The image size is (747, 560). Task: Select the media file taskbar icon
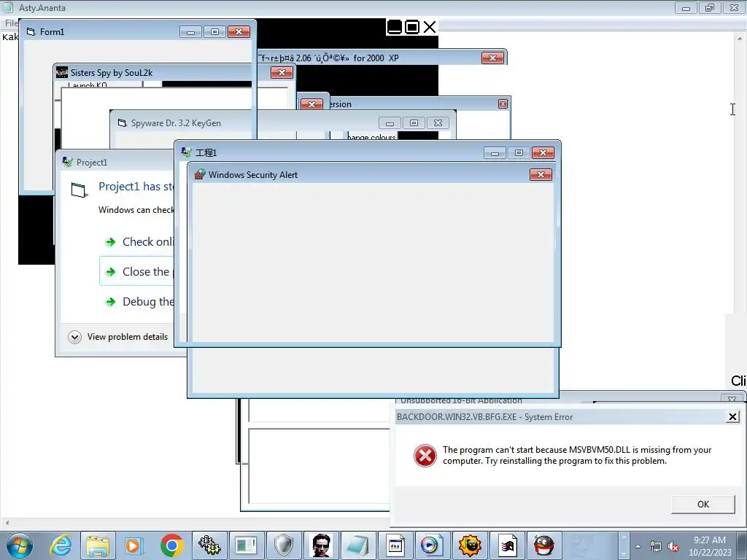(x=432, y=545)
